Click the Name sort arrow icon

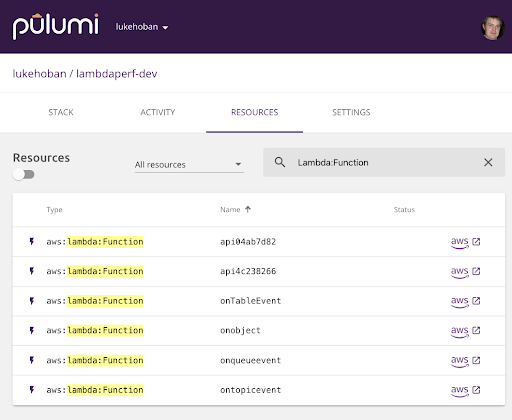pos(248,209)
